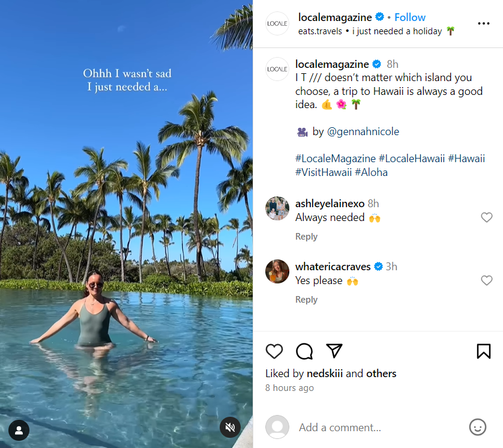Show tagged people on video
Viewport: 503px width, 448px height.
coord(19,430)
